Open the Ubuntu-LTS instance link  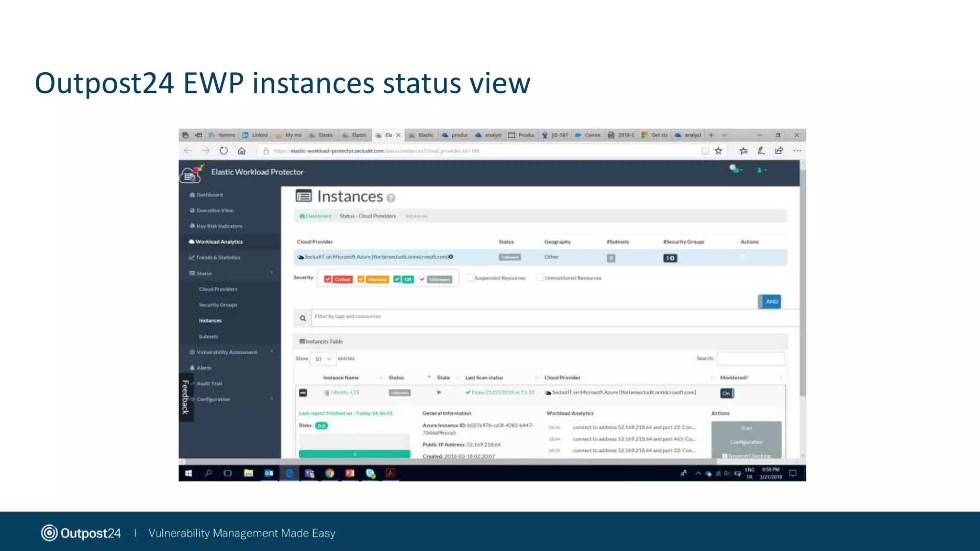(345, 393)
